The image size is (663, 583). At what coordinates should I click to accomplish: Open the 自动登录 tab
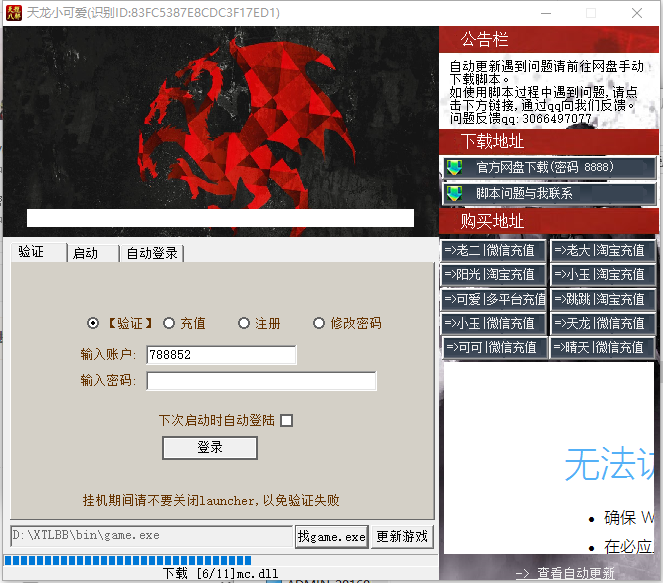(x=152, y=253)
